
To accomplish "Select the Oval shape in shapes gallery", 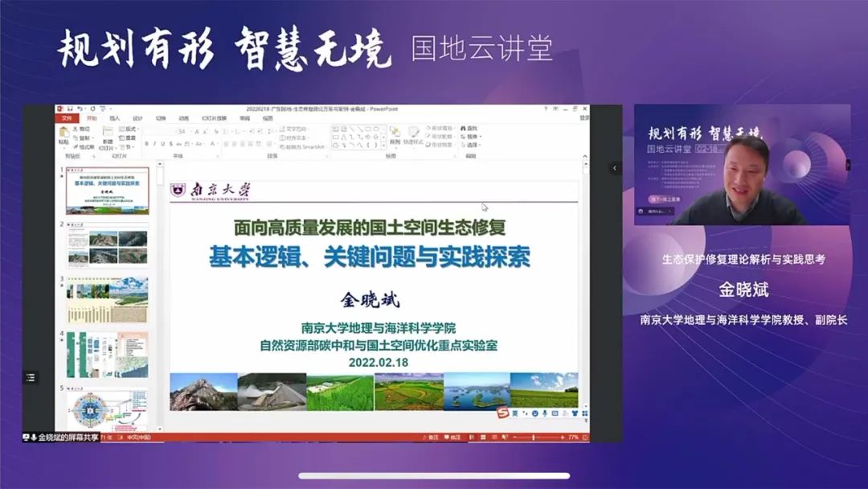I will tap(376, 129).
